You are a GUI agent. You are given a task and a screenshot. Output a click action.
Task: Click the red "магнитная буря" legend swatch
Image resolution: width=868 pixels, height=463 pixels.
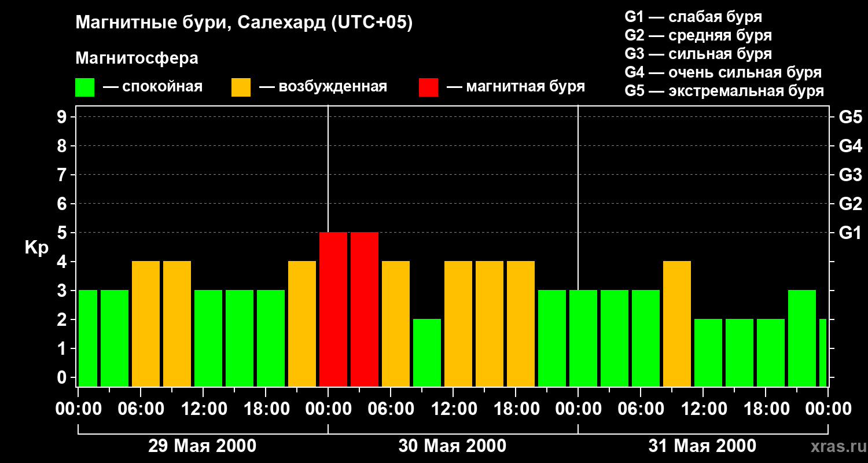pyautogui.click(x=428, y=87)
